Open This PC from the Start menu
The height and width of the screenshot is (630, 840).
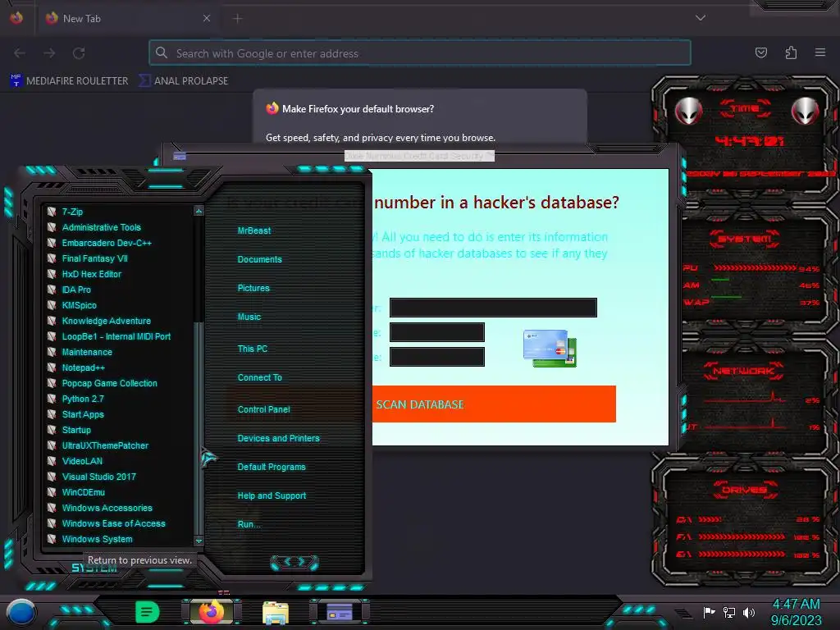click(253, 349)
